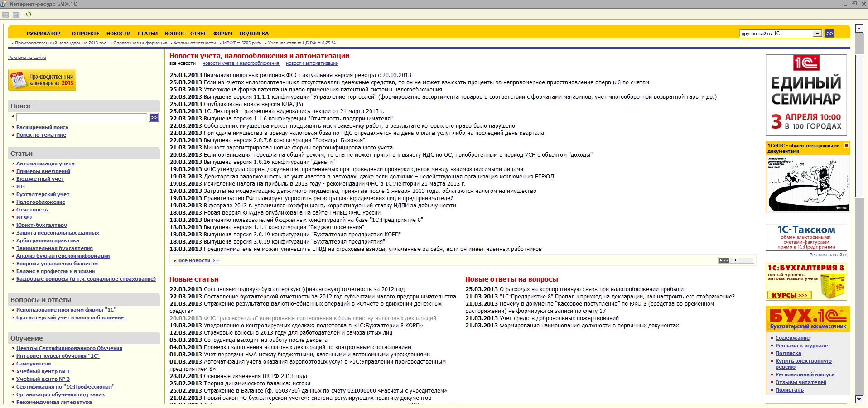Open the ВОПРОС - ОТВЕТ menu item
The height and width of the screenshot is (408, 868).
(x=185, y=34)
